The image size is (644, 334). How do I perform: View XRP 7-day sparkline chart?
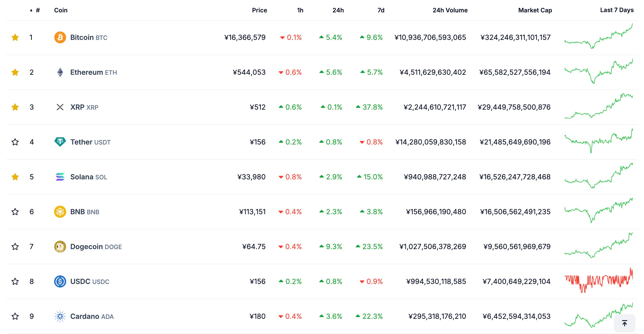tap(599, 106)
